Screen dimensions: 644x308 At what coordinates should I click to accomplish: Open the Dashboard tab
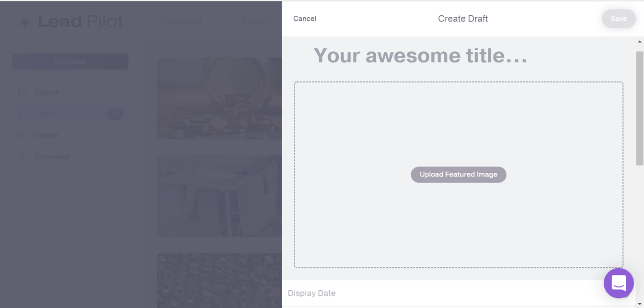point(181,21)
